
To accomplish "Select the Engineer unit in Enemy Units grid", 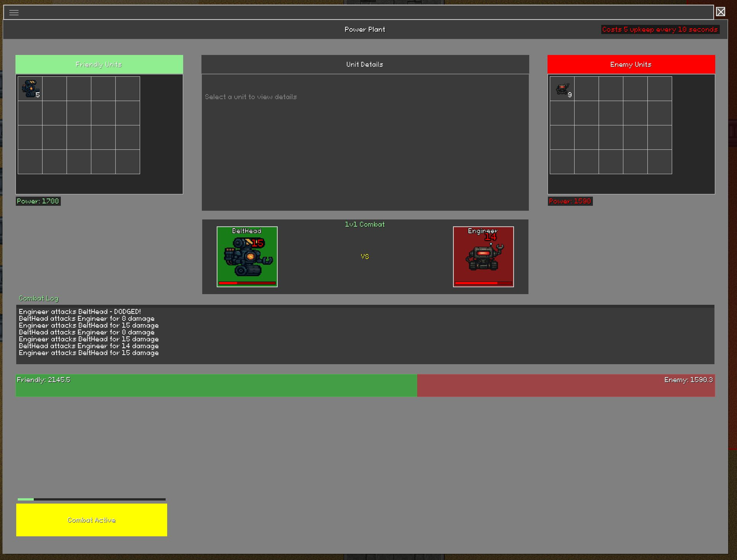I will pos(562,88).
